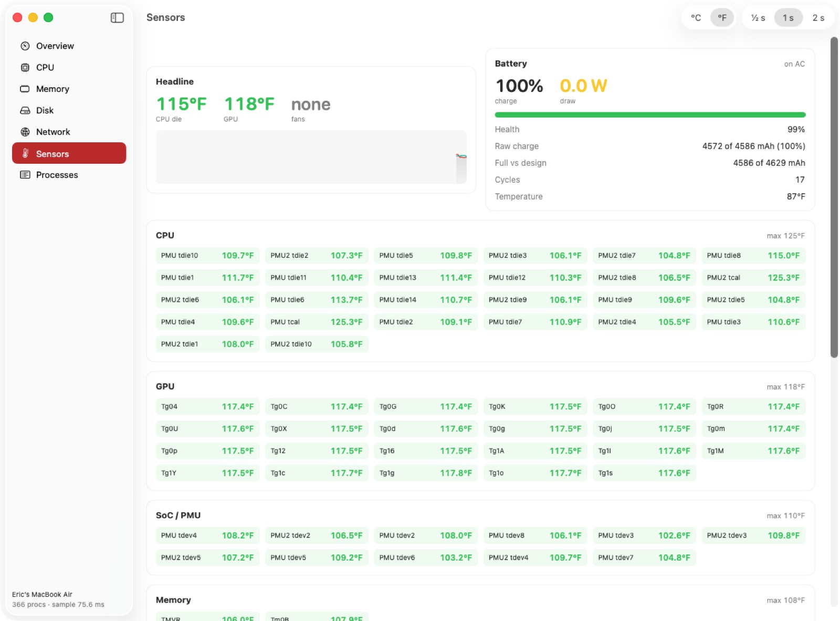The height and width of the screenshot is (621, 840).
Task: Switch temperature units to °C
Action: (696, 18)
